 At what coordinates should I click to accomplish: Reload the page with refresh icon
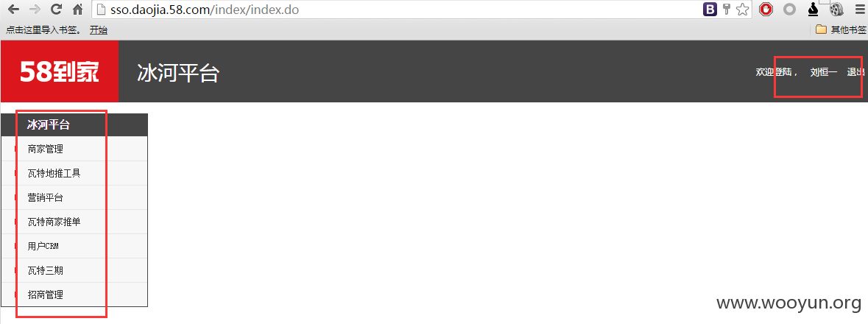(56, 10)
